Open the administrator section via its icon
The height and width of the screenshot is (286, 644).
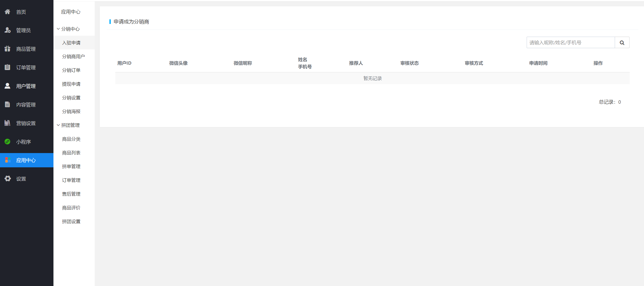pos(7,30)
